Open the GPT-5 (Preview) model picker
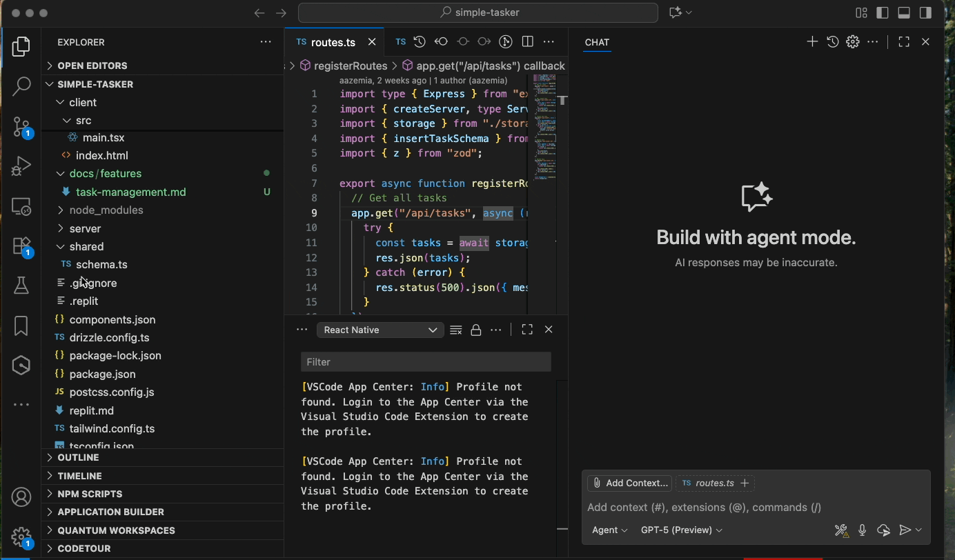955x560 pixels. click(x=681, y=530)
